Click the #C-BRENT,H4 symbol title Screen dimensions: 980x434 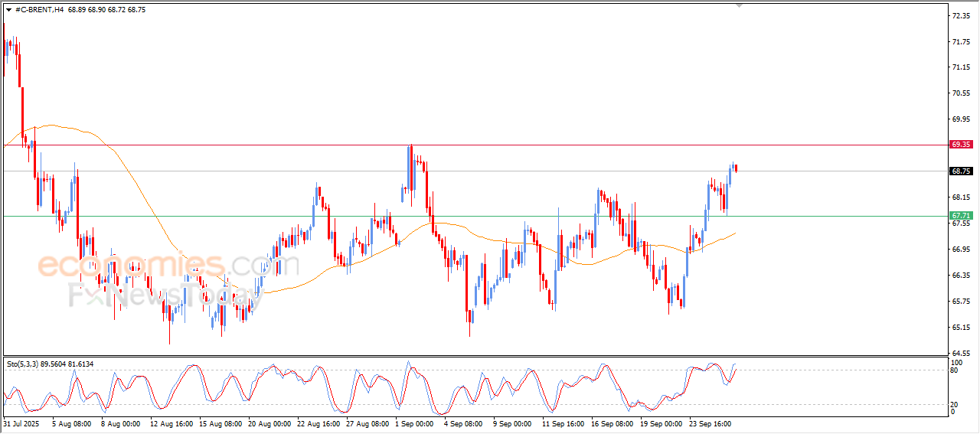pyautogui.click(x=39, y=10)
